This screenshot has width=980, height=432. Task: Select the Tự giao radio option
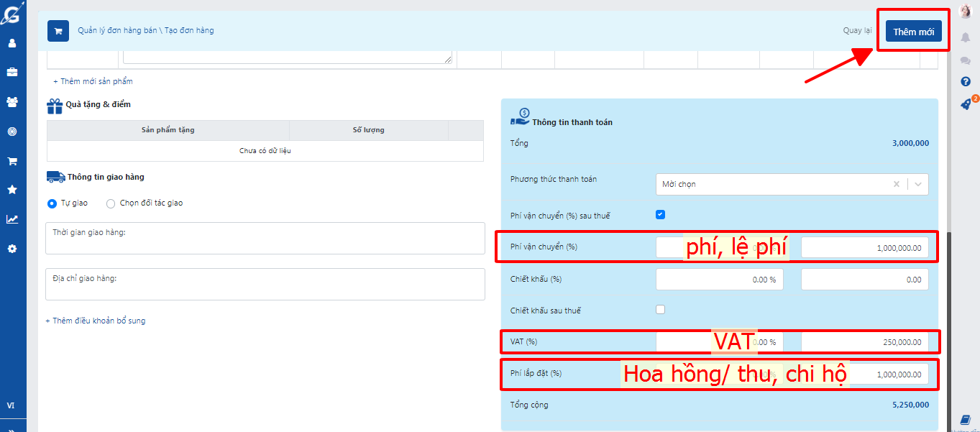click(52, 203)
